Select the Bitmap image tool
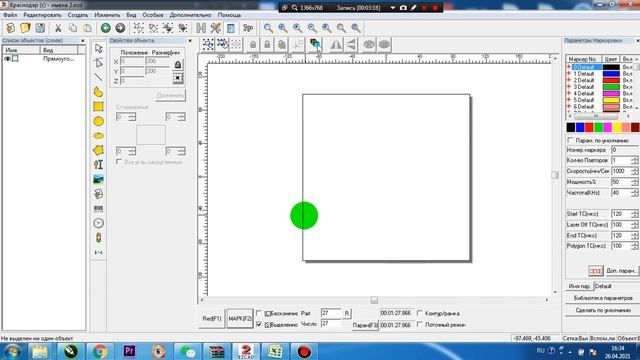640x360 pixels. 98,179
